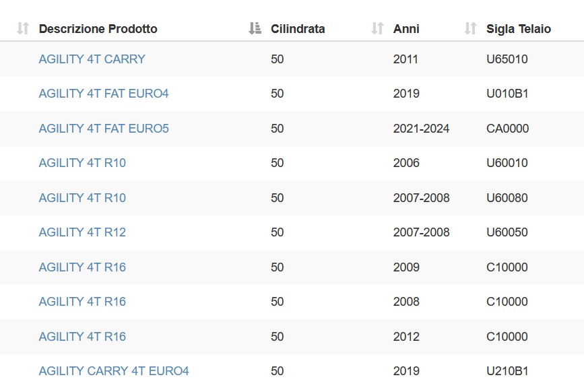This screenshot has width=584, height=392.
Task: Open AGILITY 4T R16 from year 2009
Action: (82, 267)
